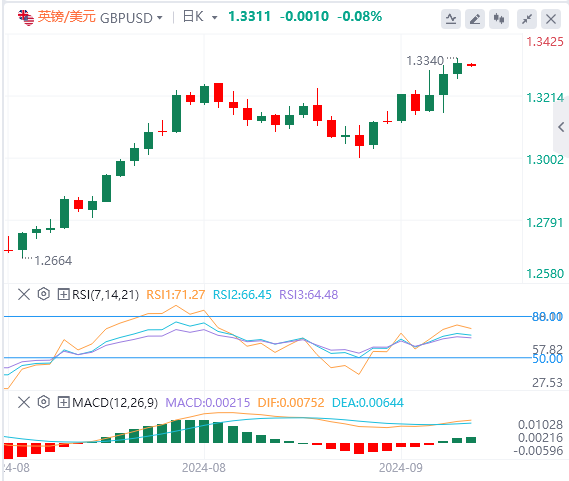This screenshot has height=481, width=569.
Task: Click the 0.01028 MACD axis label
Action: coord(540,425)
